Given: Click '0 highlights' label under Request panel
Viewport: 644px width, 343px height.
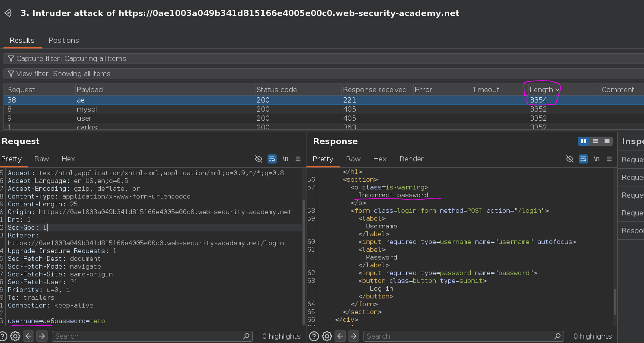Looking at the screenshot, I should pos(281,336).
